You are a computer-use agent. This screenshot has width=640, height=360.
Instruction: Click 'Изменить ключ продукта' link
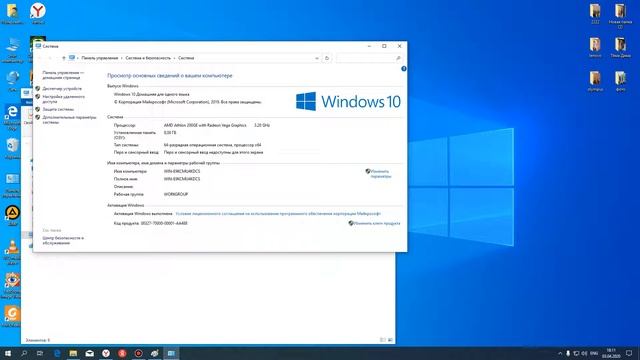click(377, 223)
